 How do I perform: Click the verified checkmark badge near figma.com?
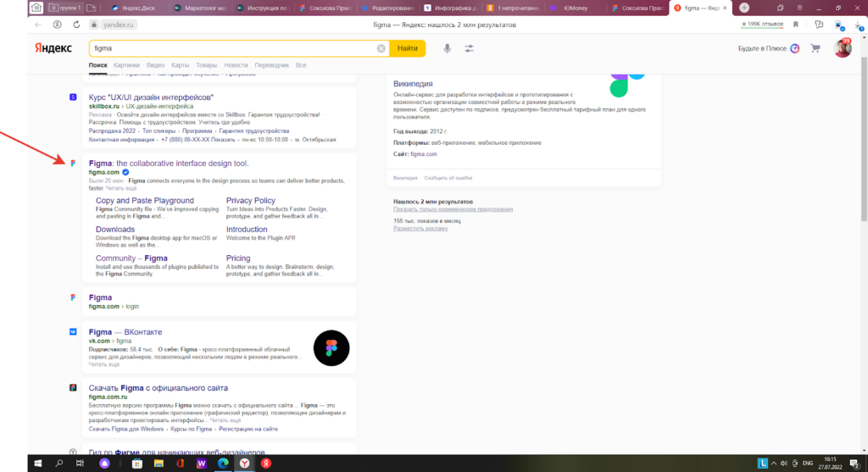125,172
